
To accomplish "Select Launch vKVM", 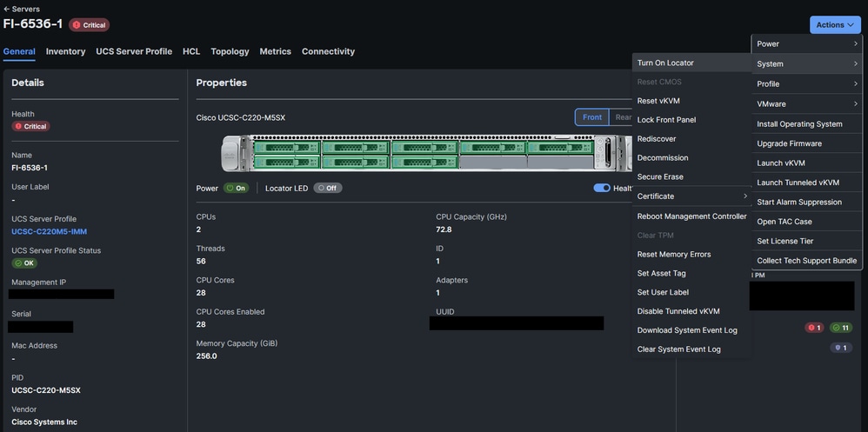I will pyautogui.click(x=806, y=163).
